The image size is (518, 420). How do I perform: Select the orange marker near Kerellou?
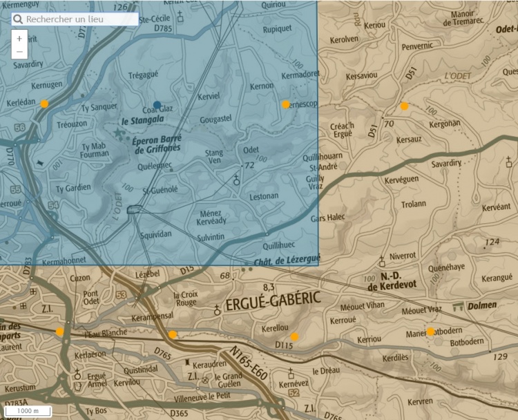(294, 336)
